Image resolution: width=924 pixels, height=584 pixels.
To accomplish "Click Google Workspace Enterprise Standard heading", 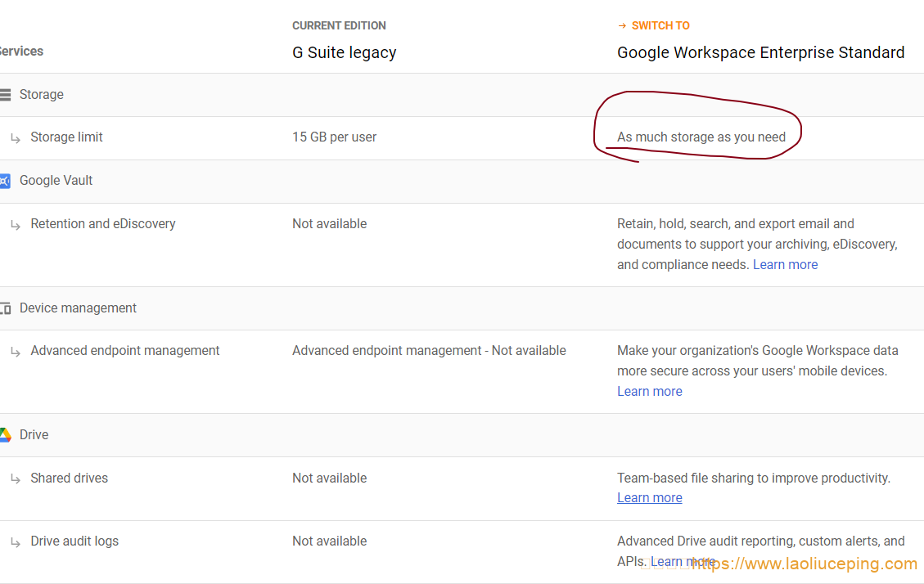I will (761, 52).
